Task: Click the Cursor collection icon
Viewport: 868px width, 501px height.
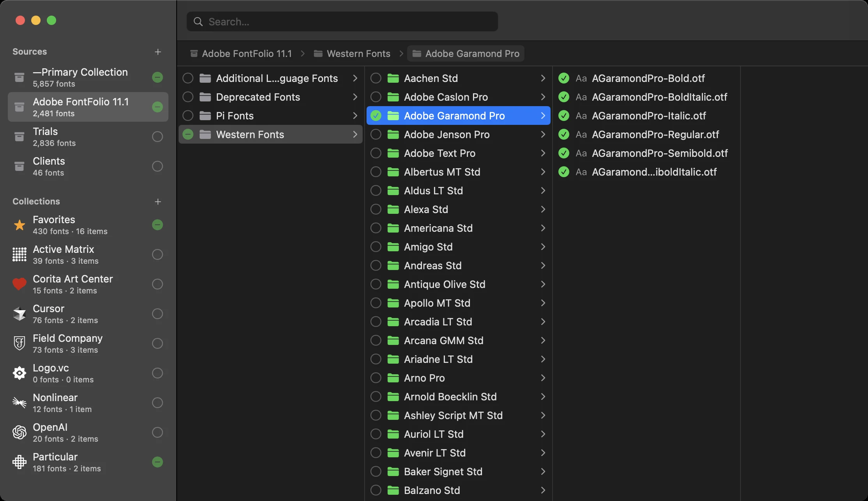Action: point(19,314)
